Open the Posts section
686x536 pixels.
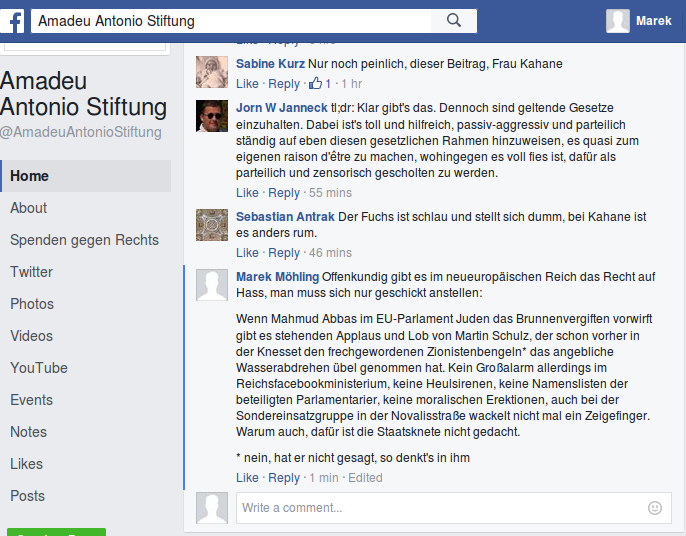point(28,496)
